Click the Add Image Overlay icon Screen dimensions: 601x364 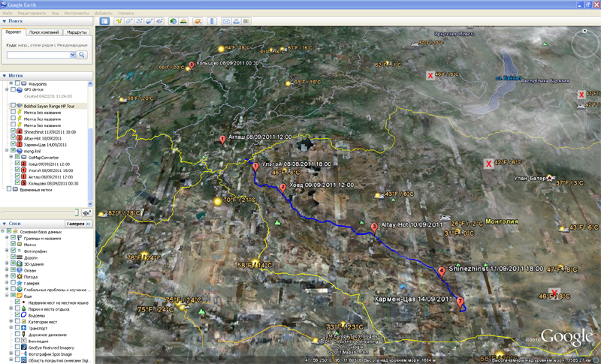click(149, 21)
